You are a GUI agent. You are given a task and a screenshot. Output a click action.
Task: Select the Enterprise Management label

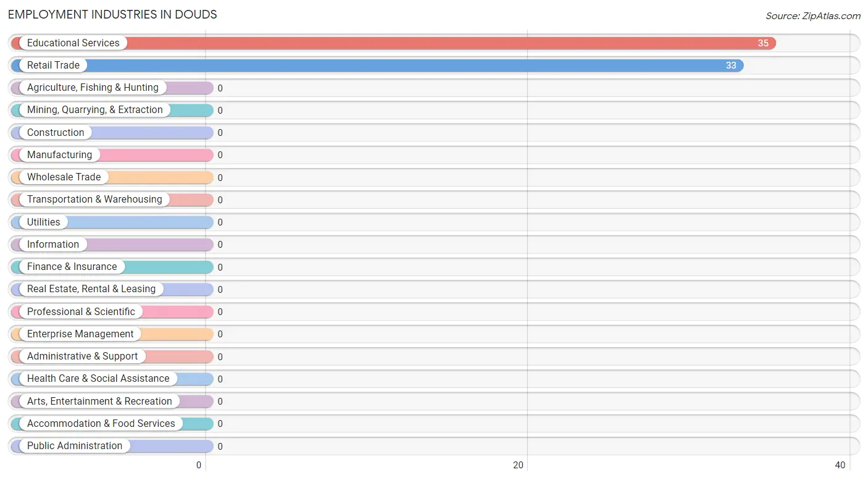pos(80,334)
